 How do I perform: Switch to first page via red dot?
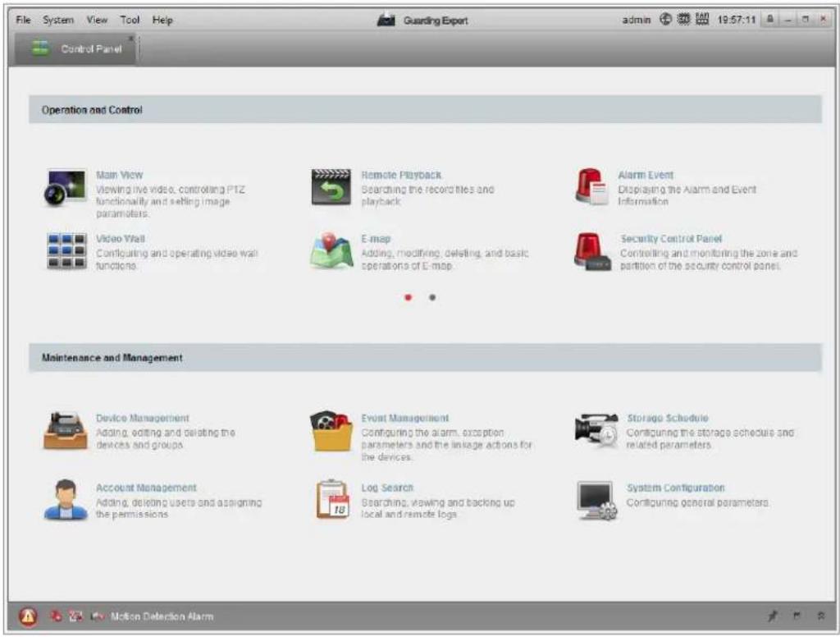[x=409, y=297]
